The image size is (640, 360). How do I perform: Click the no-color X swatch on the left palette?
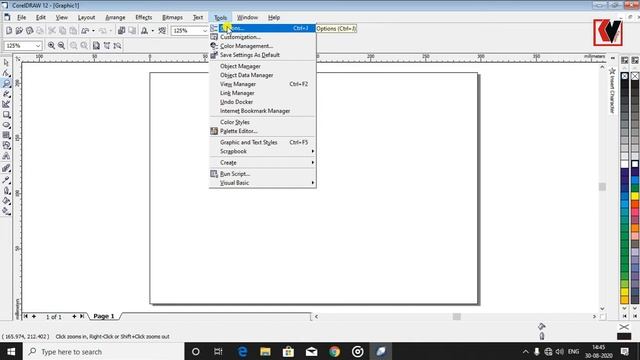(x=624, y=76)
